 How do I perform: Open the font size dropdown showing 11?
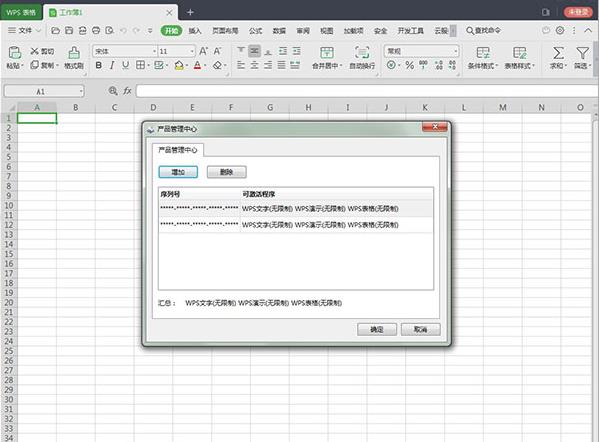click(x=192, y=51)
